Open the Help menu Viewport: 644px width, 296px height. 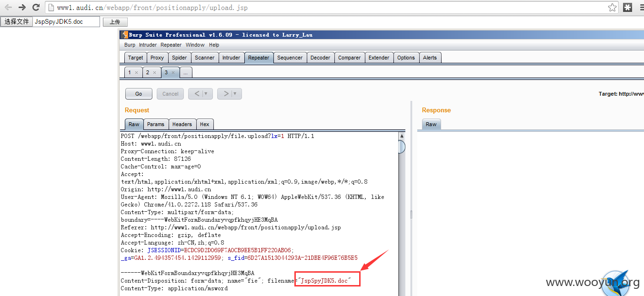214,45
